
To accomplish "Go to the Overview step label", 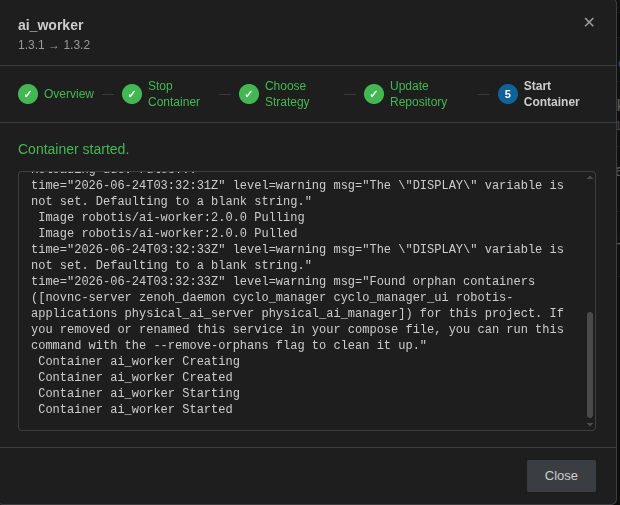I will pos(69,94).
